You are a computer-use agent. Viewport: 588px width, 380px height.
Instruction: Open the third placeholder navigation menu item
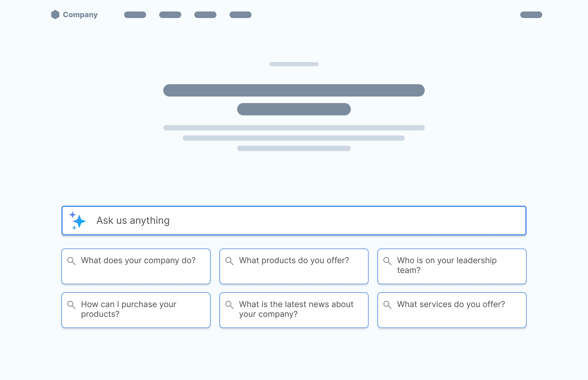[205, 15]
